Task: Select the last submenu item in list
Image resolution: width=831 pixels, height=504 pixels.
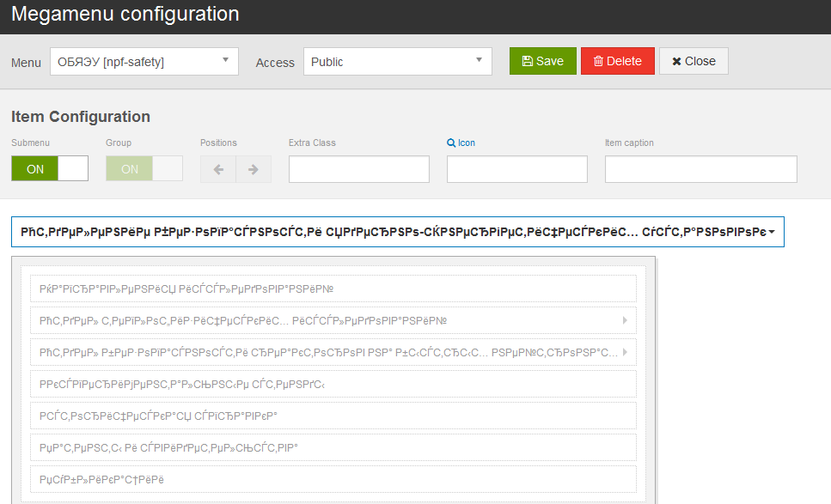Action: (333, 479)
